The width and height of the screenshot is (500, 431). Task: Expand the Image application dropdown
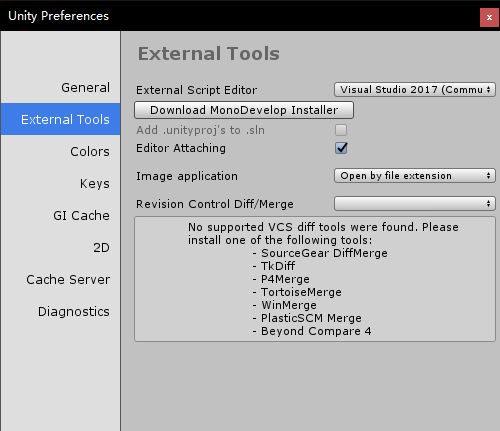(x=415, y=176)
